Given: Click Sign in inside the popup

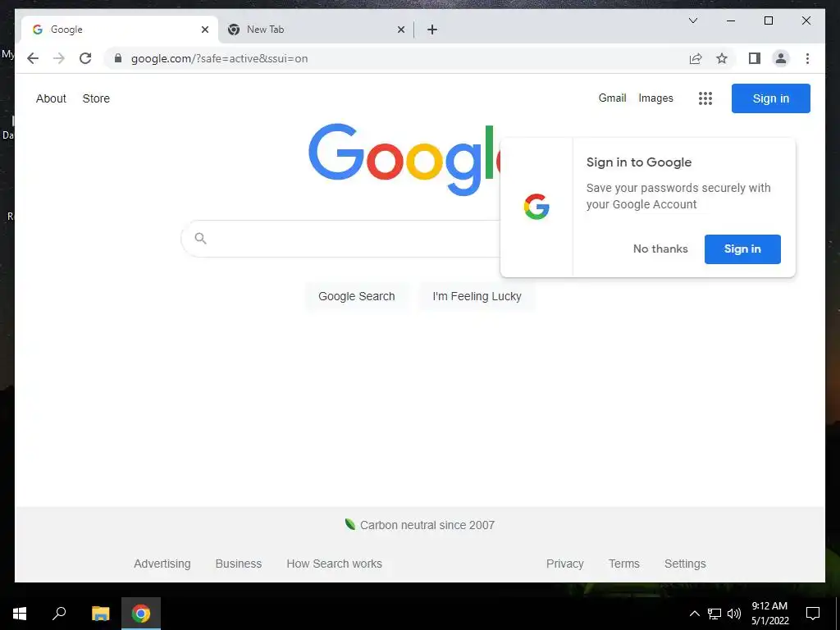Looking at the screenshot, I should 742,249.
